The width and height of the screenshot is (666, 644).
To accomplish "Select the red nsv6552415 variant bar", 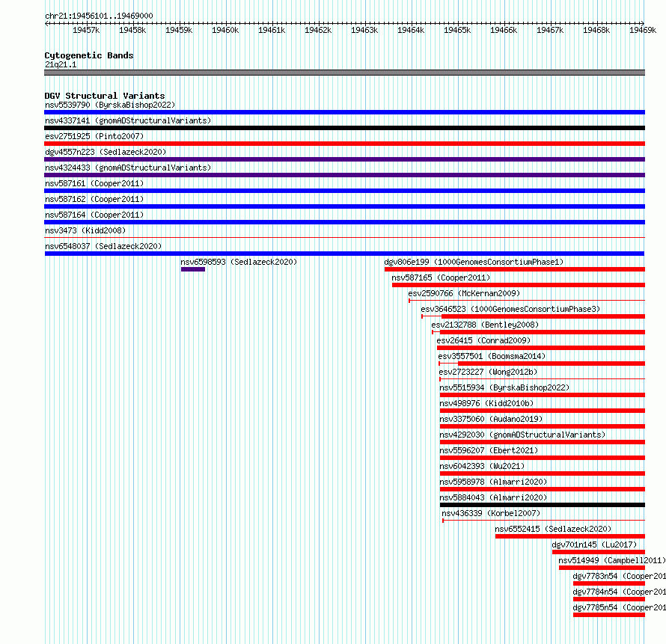I will (570, 536).
